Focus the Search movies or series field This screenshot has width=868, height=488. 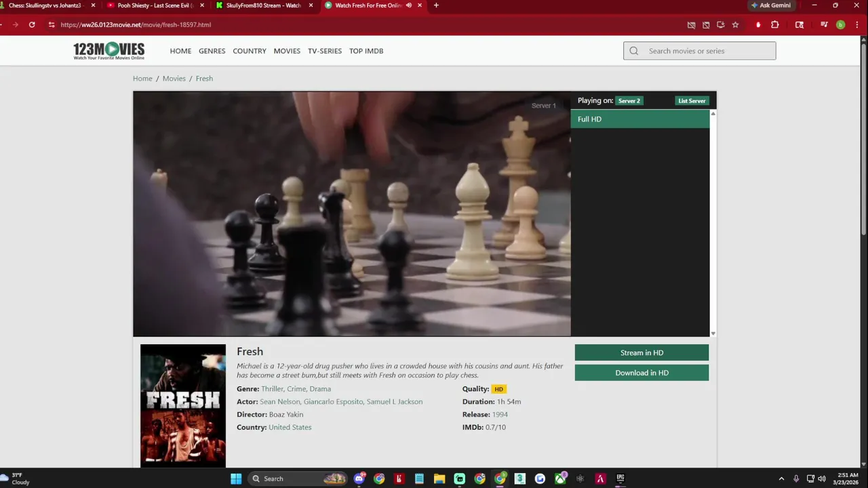(700, 51)
